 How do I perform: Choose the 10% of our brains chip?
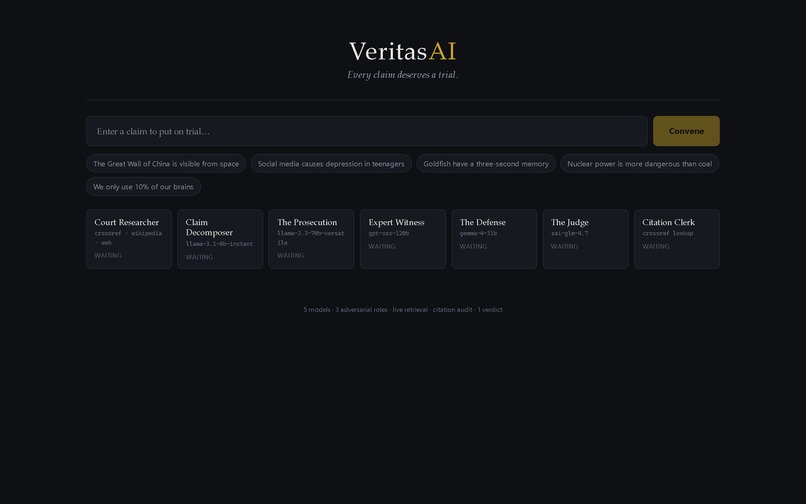[143, 187]
